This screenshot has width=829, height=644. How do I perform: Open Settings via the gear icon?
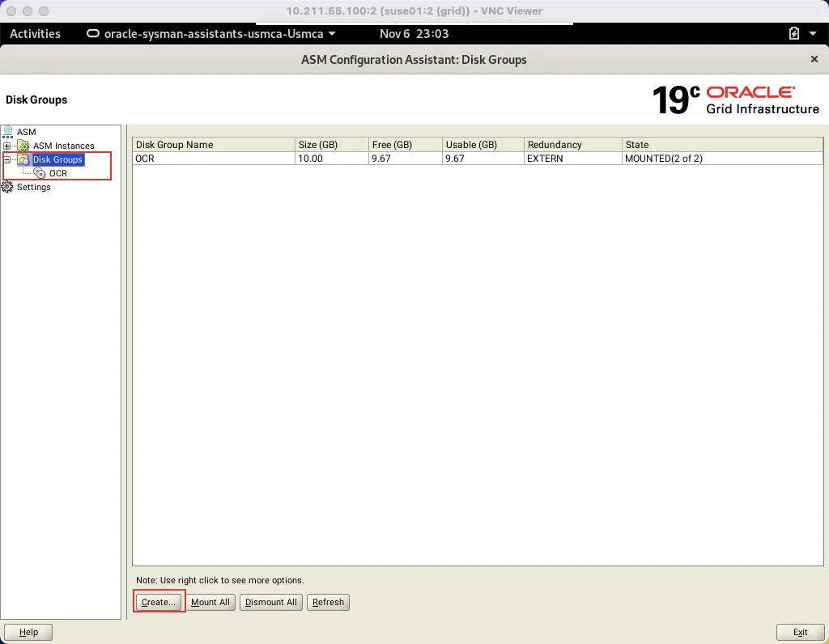tap(8, 187)
